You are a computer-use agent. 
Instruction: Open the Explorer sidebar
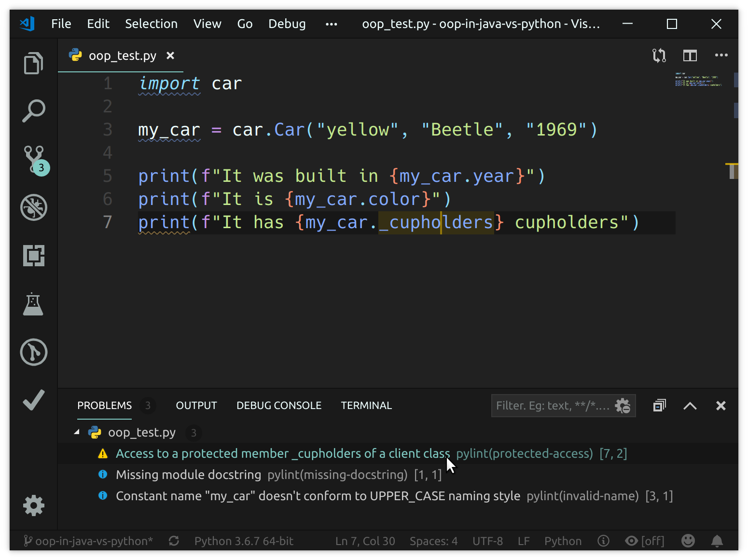point(33,63)
